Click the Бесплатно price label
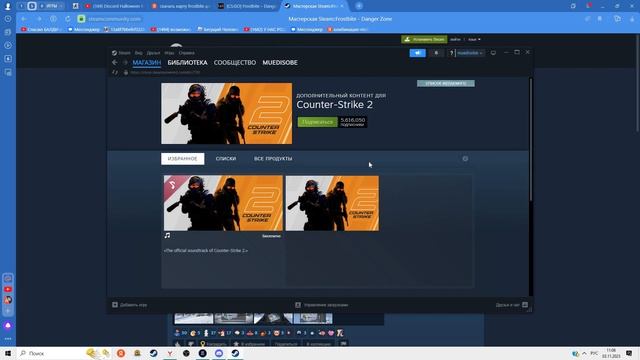 pyautogui.click(x=271, y=236)
